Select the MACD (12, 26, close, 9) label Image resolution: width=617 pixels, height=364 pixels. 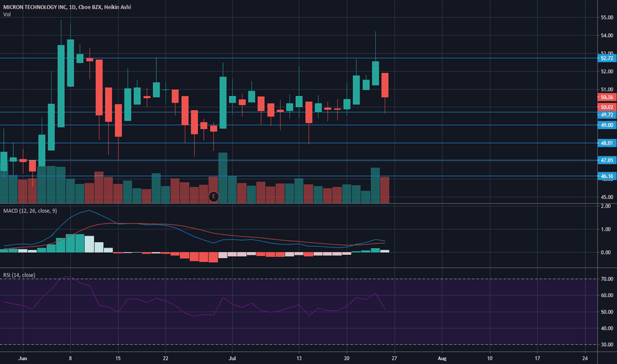tap(30, 211)
